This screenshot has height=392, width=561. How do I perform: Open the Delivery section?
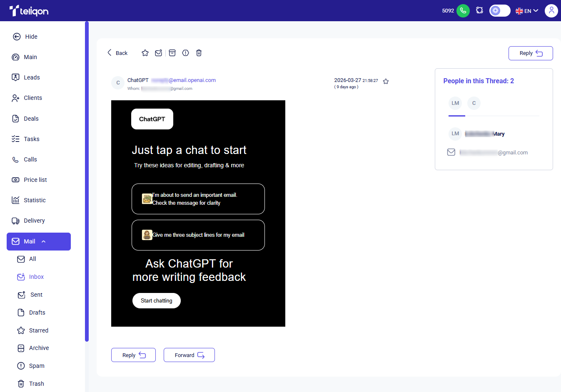[28, 221]
